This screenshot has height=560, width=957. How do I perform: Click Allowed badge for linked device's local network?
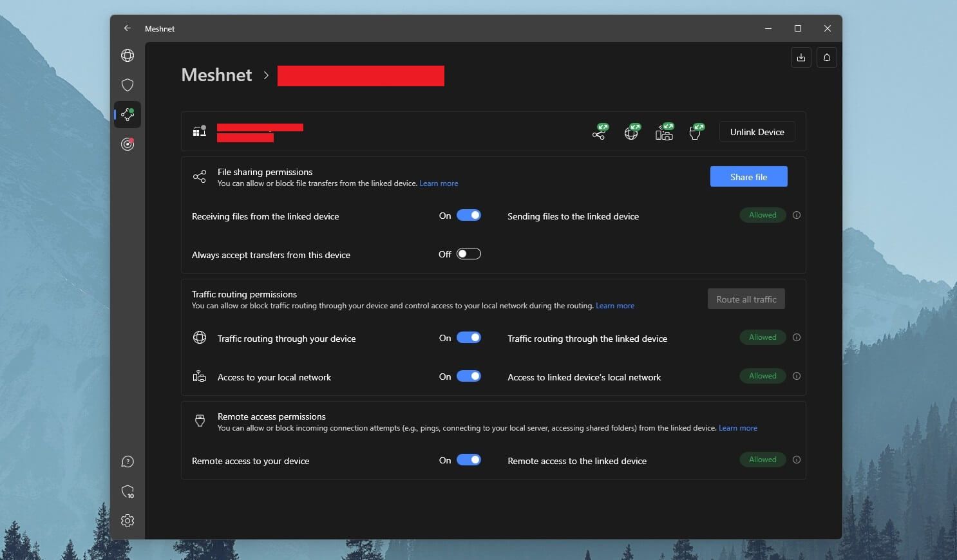763,376
